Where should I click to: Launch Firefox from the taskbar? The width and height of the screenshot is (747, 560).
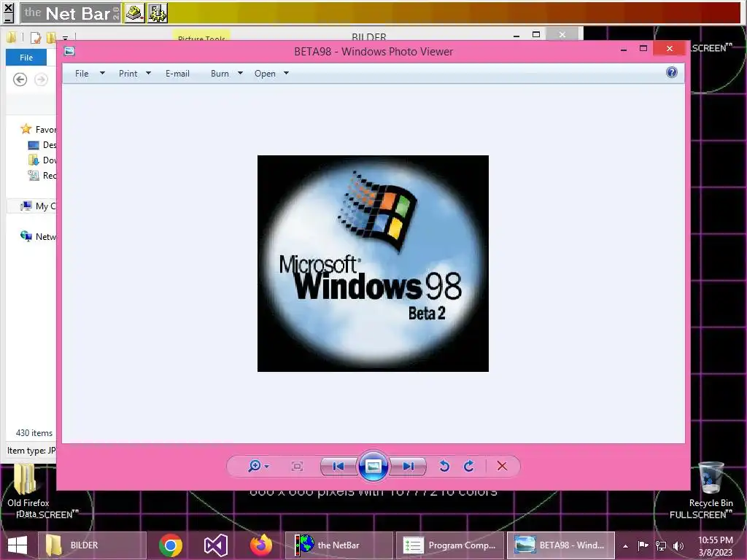click(x=261, y=545)
